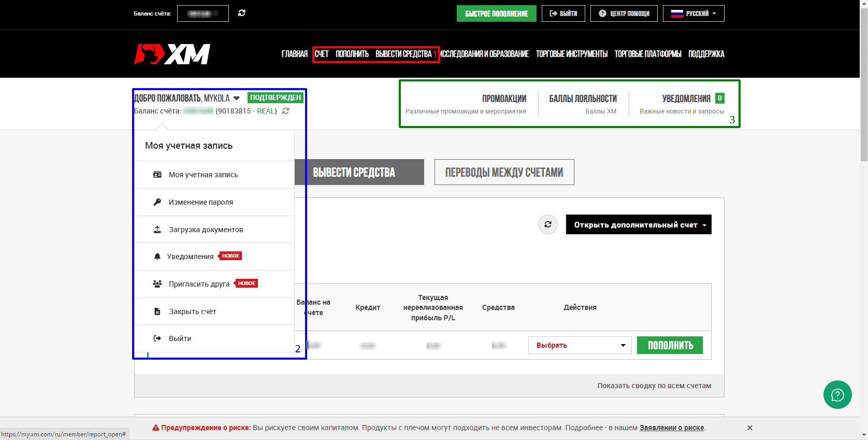Click the XM logo
The width and height of the screenshot is (868, 440).
172,54
